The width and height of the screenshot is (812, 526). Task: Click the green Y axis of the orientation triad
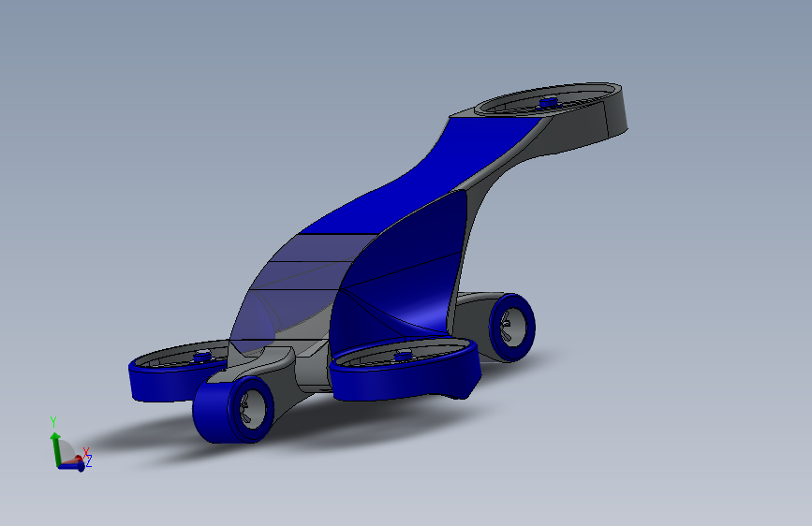click(x=55, y=449)
